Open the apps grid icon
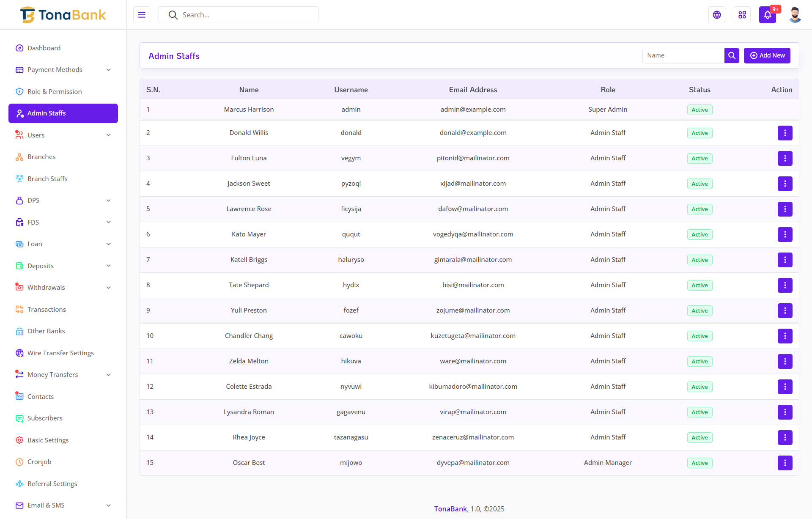The width and height of the screenshot is (812, 519). click(742, 15)
